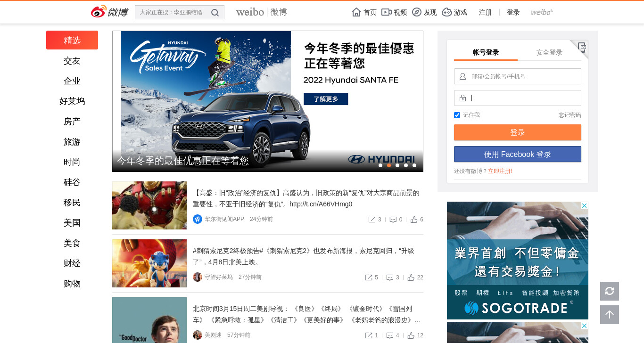
Task: Comment on the 刺猬索尼克2 post
Action: tap(390, 278)
